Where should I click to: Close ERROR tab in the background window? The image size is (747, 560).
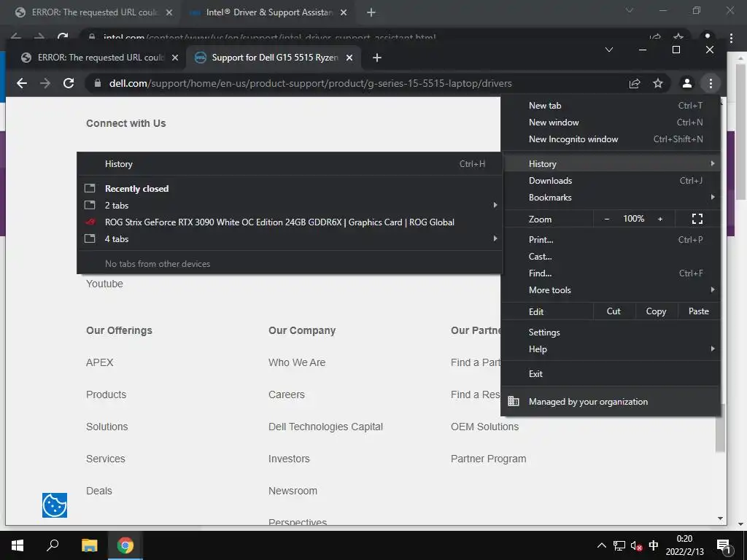pos(169,13)
